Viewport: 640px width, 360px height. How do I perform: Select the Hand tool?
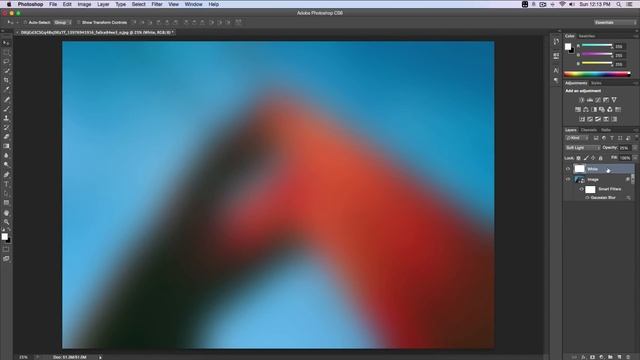(6, 213)
